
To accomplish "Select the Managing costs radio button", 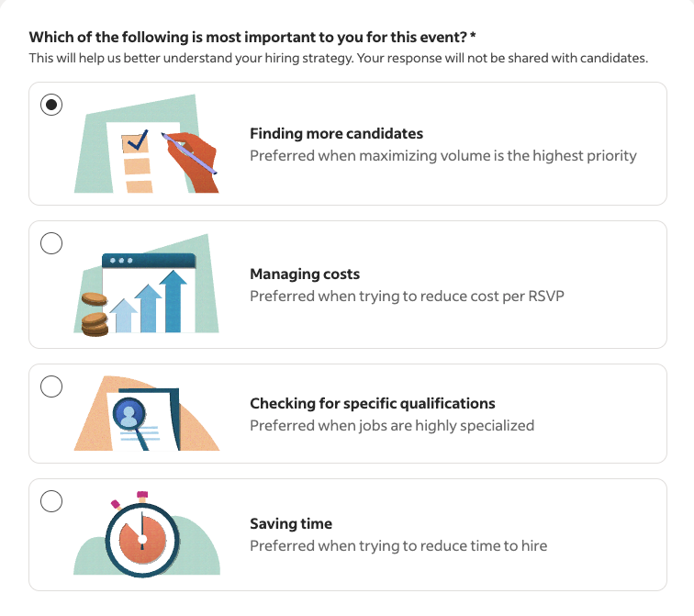I will pyautogui.click(x=51, y=243).
